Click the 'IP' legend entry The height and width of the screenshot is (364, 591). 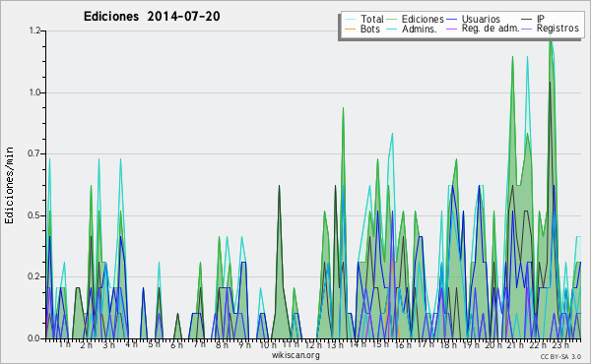(x=541, y=19)
